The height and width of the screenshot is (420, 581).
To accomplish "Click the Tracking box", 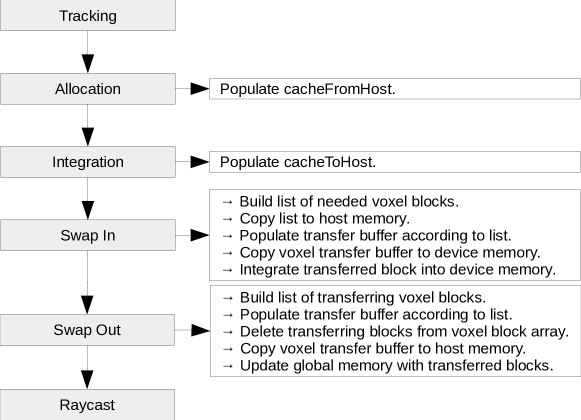I will coord(88,15).
